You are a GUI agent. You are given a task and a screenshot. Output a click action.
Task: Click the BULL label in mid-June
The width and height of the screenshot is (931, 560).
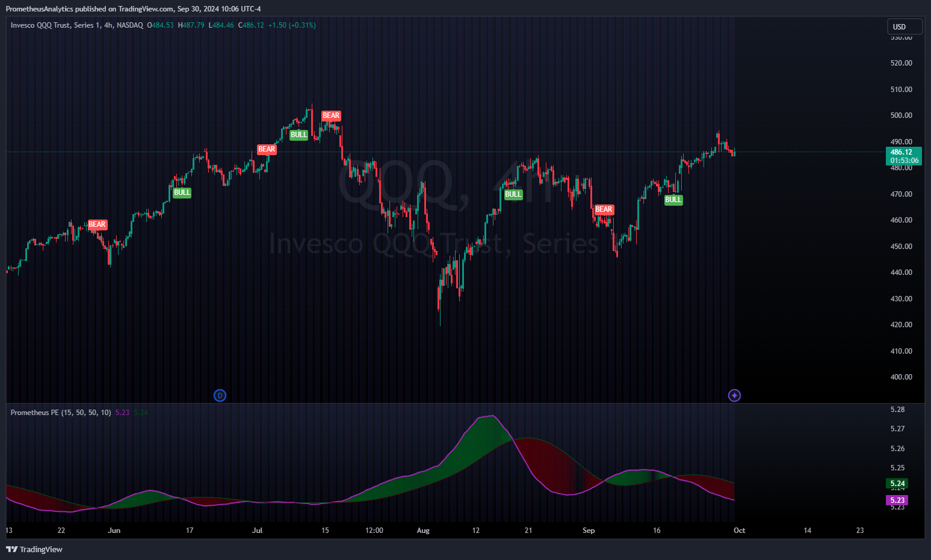pos(182,192)
